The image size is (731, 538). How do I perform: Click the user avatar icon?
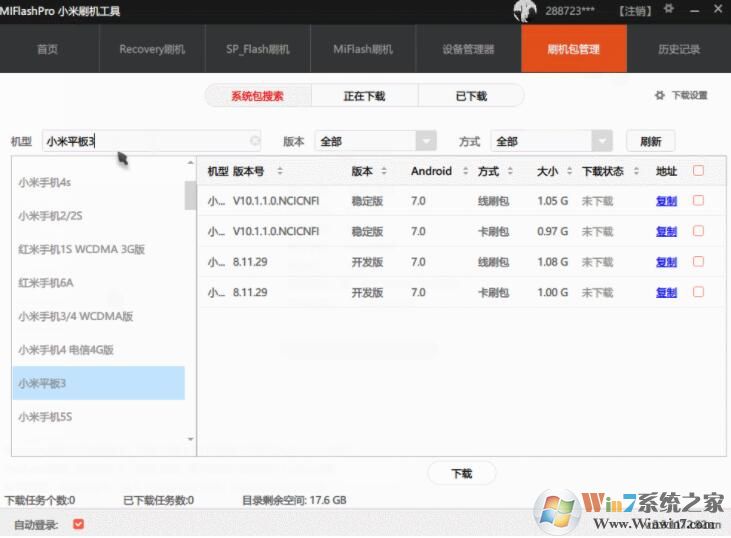point(525,10)
